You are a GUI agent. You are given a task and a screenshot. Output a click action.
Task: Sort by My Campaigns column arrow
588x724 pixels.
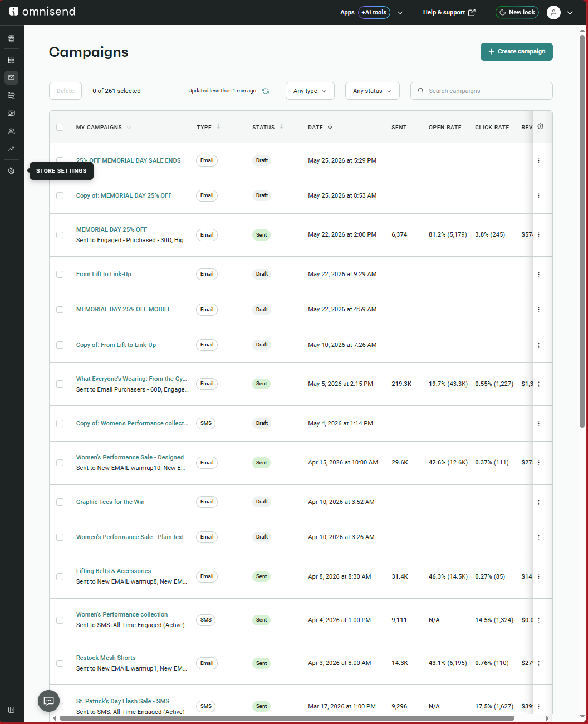tap(129, 126)
